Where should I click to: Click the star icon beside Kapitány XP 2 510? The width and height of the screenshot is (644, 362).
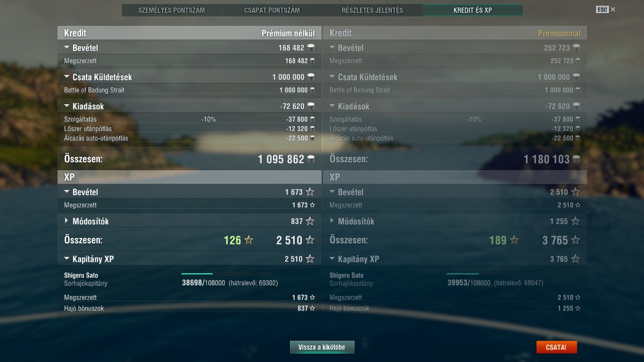(310, 259)
